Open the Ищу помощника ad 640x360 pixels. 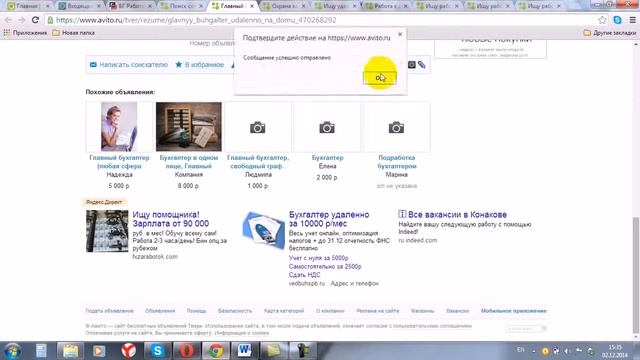(x=171, y=219)
